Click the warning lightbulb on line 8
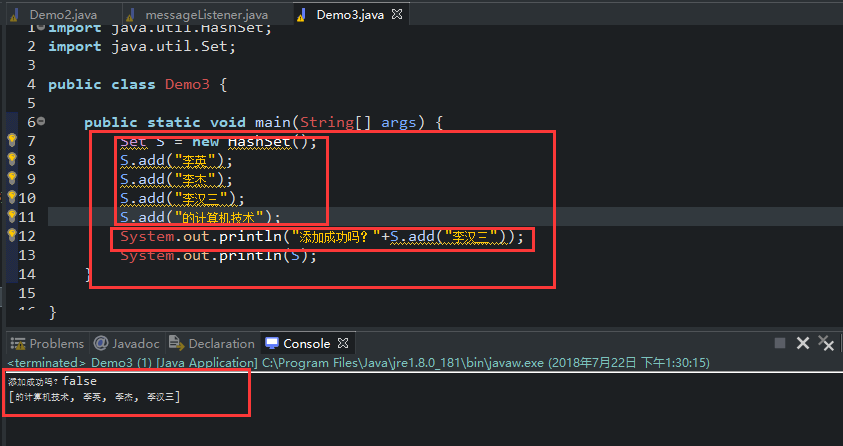This screenshot has width=843, height=446. click(x=12, y=159)
